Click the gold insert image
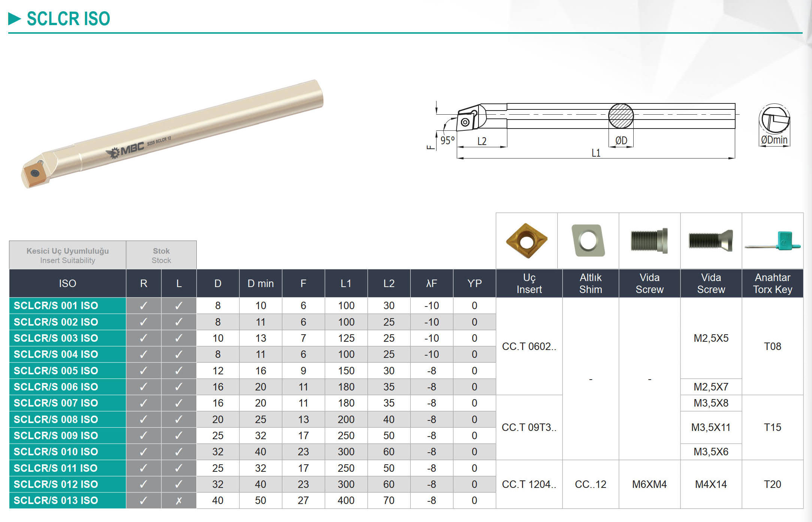The image size is (812, 522). [x=526, y=241]
